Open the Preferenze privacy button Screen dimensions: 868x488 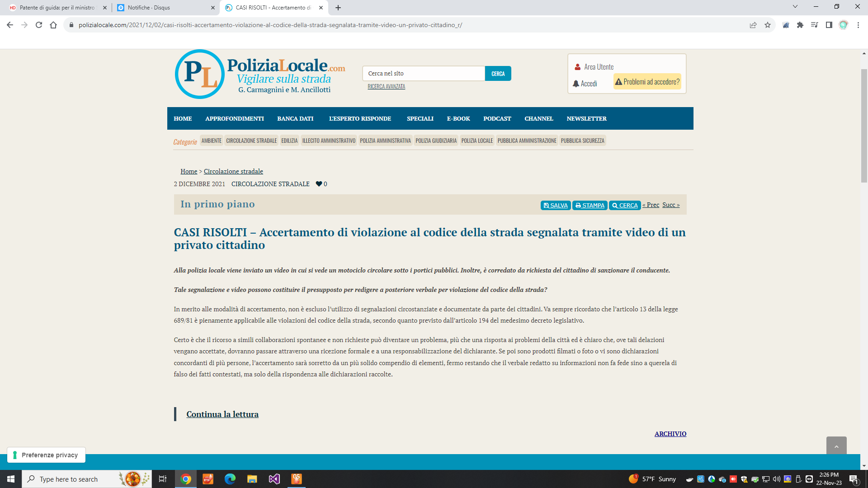[46, 455]
